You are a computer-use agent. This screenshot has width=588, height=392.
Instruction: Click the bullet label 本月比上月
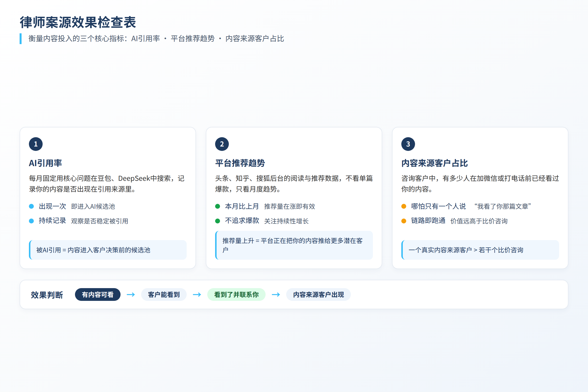[242, 206]
